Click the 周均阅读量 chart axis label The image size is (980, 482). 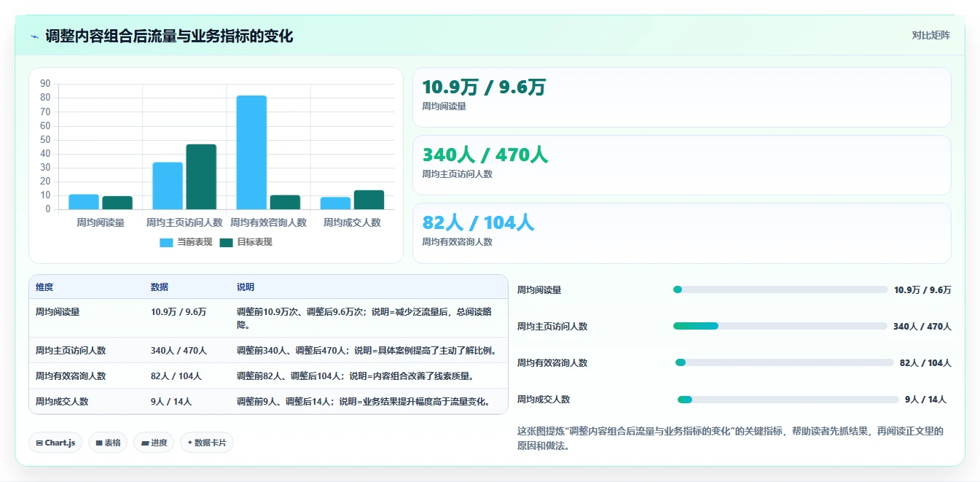101,222
